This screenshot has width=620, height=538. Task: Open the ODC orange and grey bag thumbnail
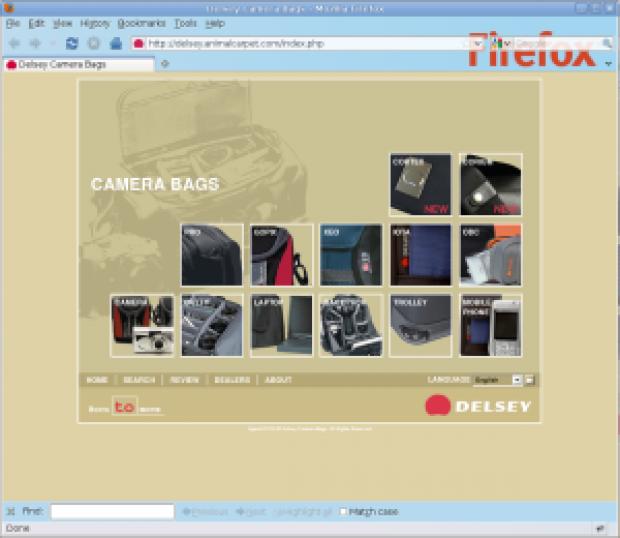pos(491,255)
